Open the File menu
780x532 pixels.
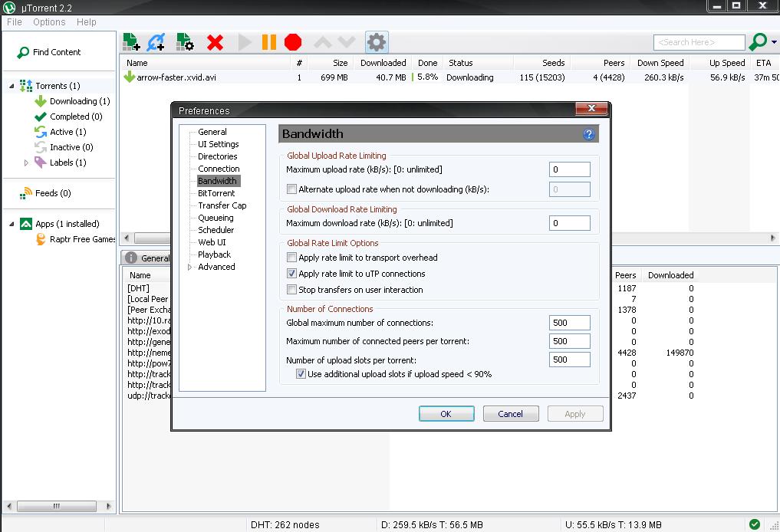(15, 22)
